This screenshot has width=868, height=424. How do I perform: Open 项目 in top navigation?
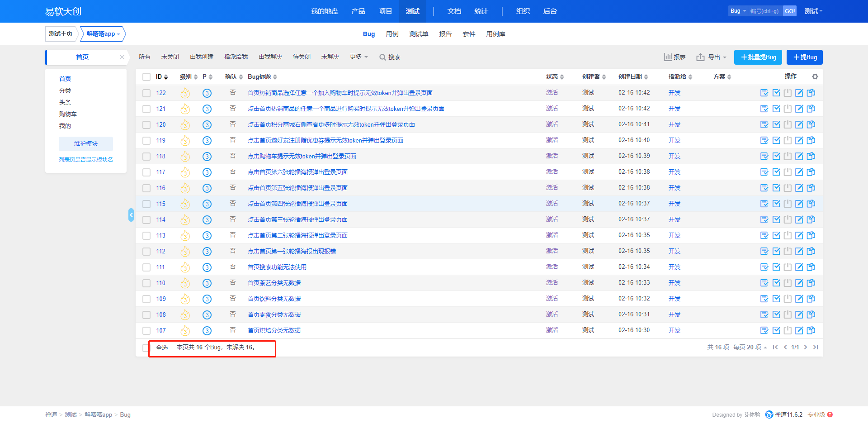coord(385,11)
